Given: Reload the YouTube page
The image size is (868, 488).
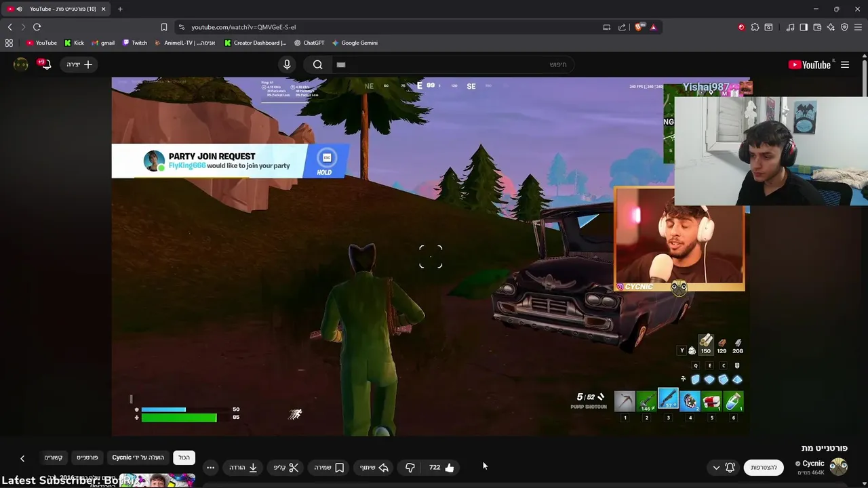Looking at the screenshot, I should 37,27.
